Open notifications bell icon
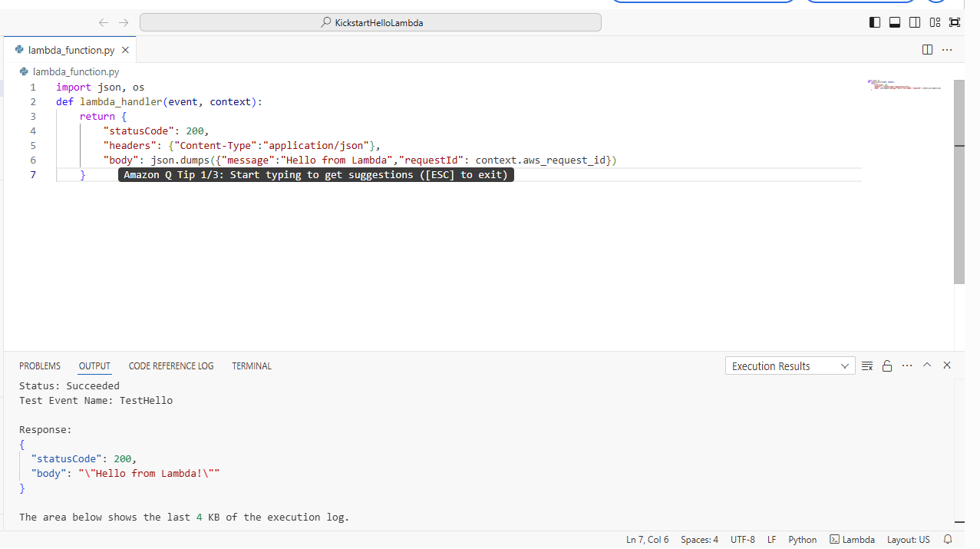Screen dimensions: 980x549 tap(948, 540)
